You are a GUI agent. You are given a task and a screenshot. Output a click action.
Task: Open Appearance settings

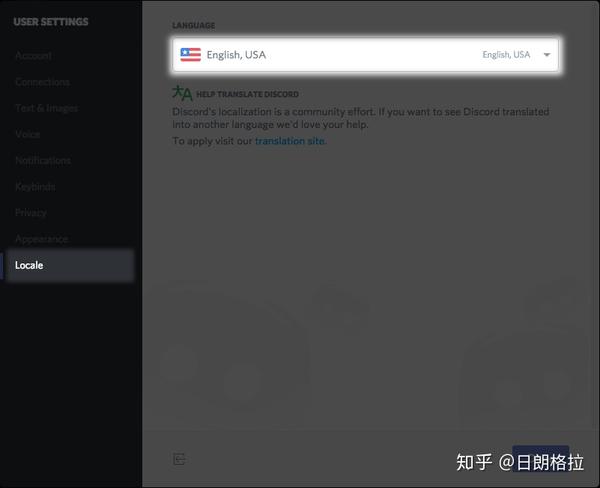(42, 239)
